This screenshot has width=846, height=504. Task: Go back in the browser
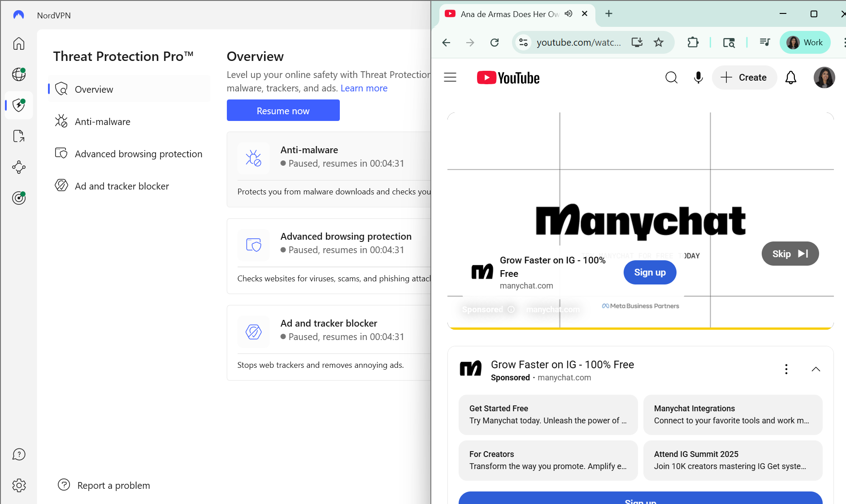pyautogui.click(x=446, y=43)
